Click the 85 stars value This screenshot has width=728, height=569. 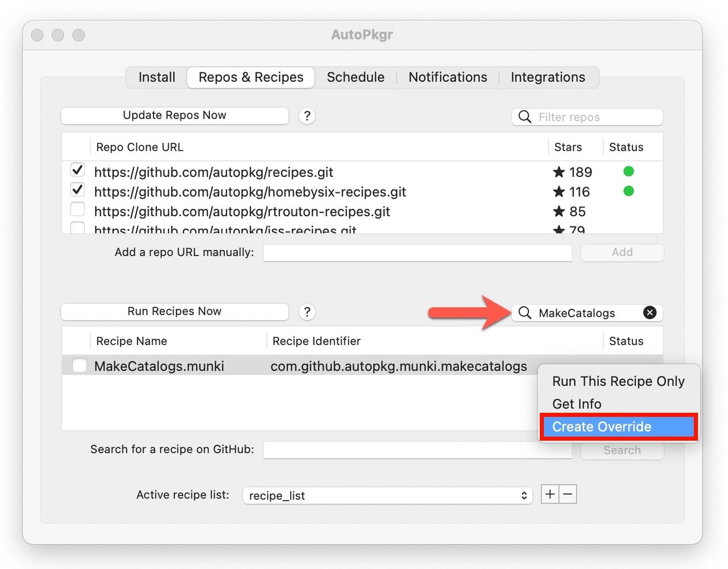tap(577, 212)
